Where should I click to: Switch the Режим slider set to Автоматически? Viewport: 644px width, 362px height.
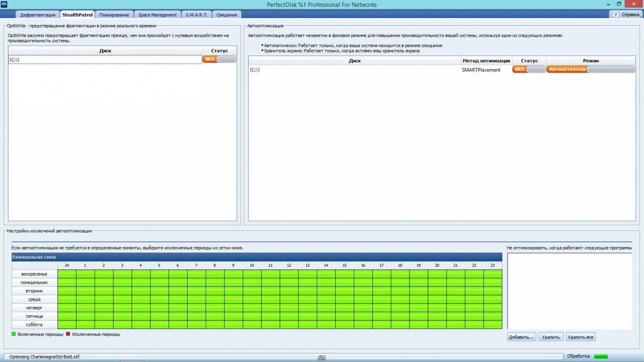591,69
